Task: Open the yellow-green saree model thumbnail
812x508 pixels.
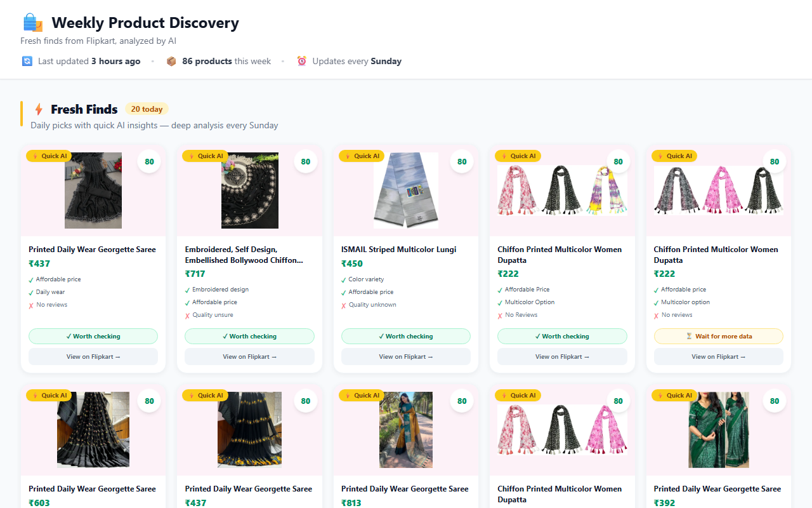Action: click(x=406, y=430)
